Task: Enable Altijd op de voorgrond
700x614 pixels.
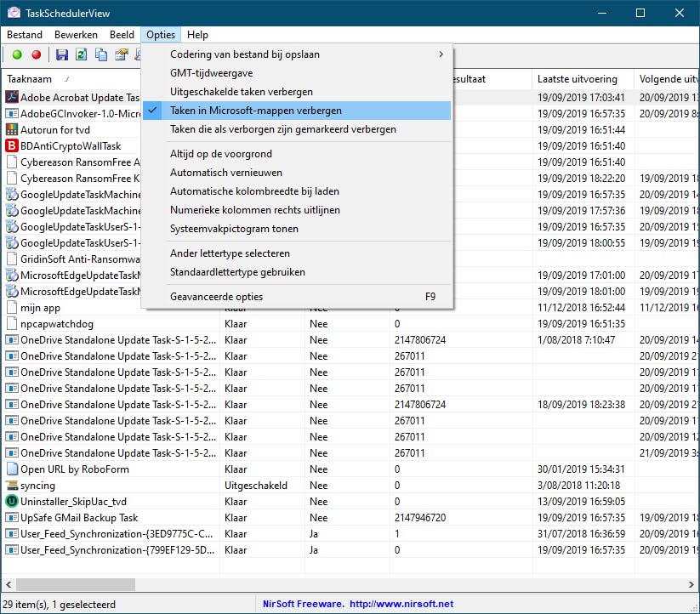Action: click(x=297, y=153)
